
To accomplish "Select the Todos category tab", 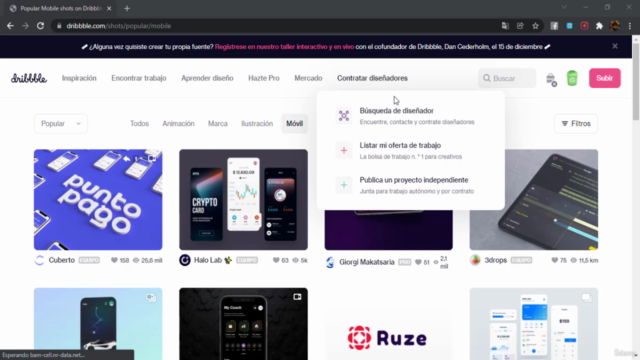I will pos(139,124).
